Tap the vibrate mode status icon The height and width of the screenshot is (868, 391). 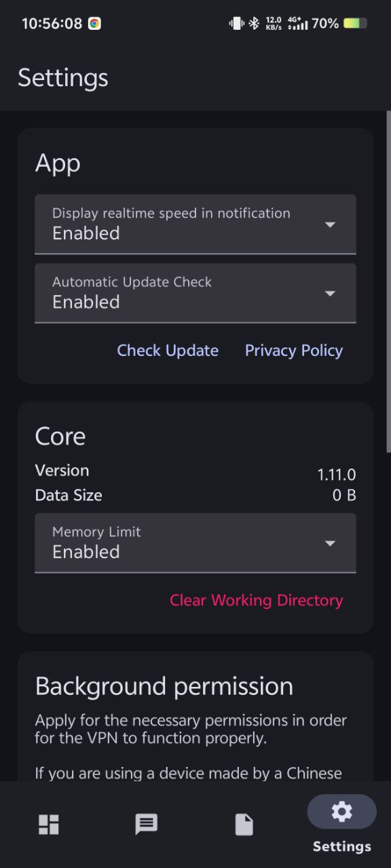tap(236, 24)
